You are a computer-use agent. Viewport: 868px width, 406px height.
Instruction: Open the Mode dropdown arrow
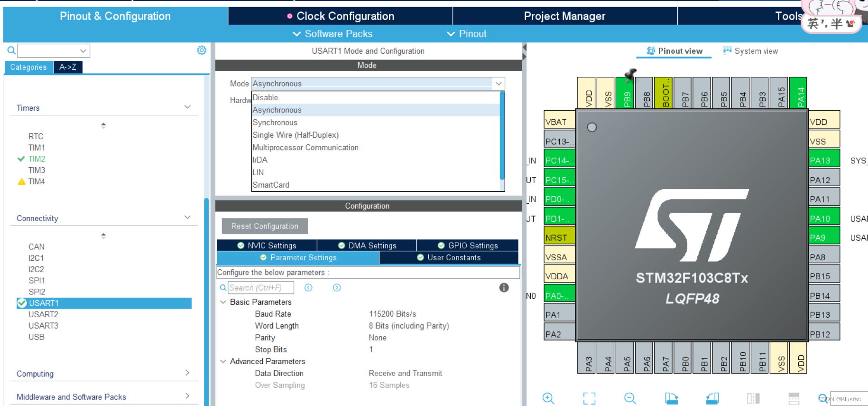tap(499, 84)
